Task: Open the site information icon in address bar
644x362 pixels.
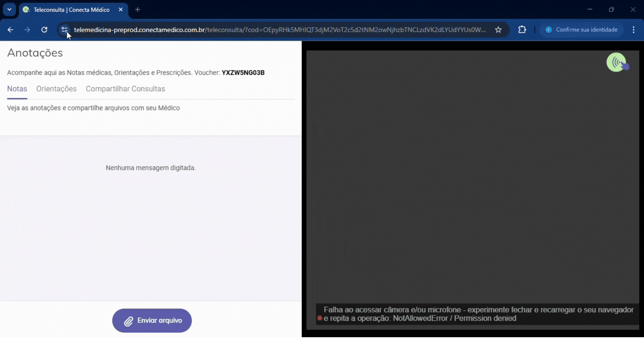Action: [x=64, y=30]
